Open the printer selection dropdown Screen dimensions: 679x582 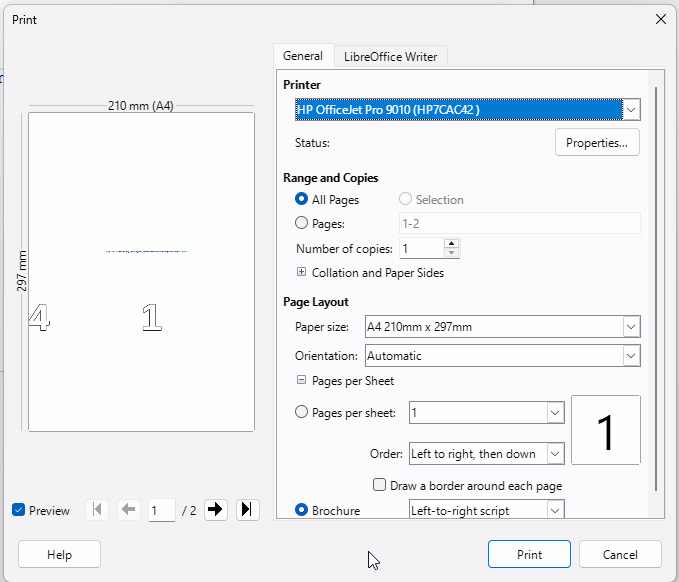click(x=630, y=109)
